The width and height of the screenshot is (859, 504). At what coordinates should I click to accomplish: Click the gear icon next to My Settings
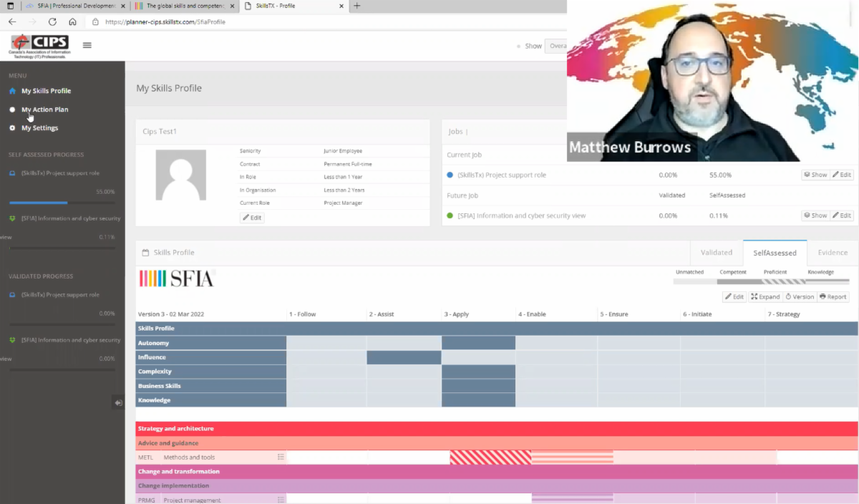pos(12,128)
